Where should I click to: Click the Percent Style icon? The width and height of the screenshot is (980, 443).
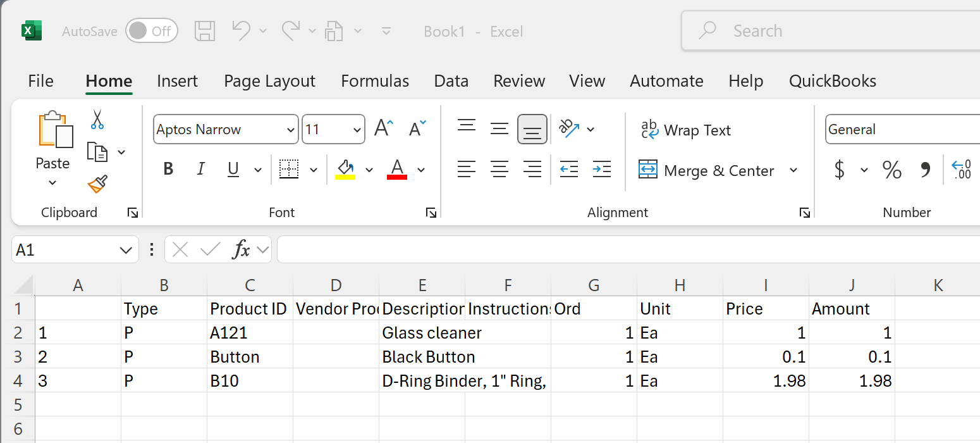point(891,169)
